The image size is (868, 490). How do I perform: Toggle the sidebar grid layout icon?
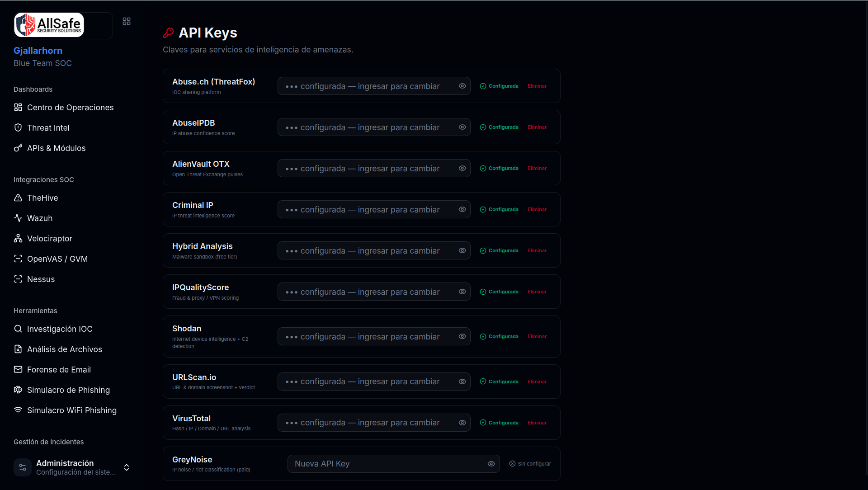127,21
